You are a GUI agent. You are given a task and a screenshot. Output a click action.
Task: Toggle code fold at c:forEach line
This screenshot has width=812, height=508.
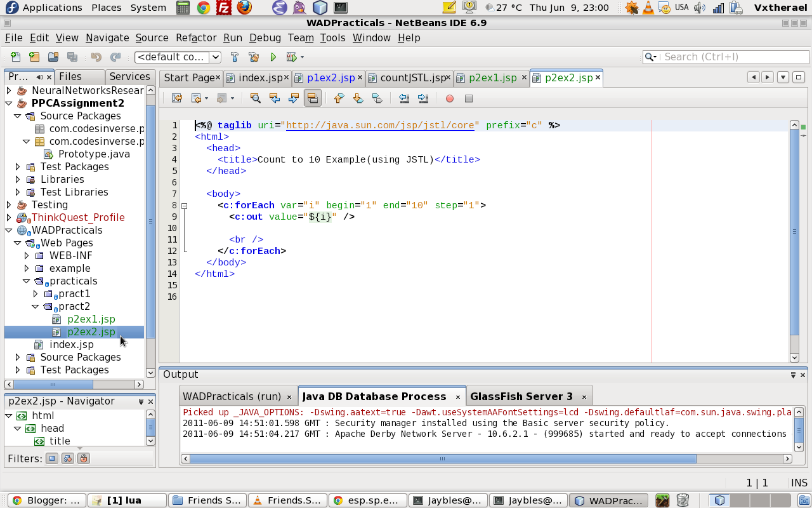185,206
